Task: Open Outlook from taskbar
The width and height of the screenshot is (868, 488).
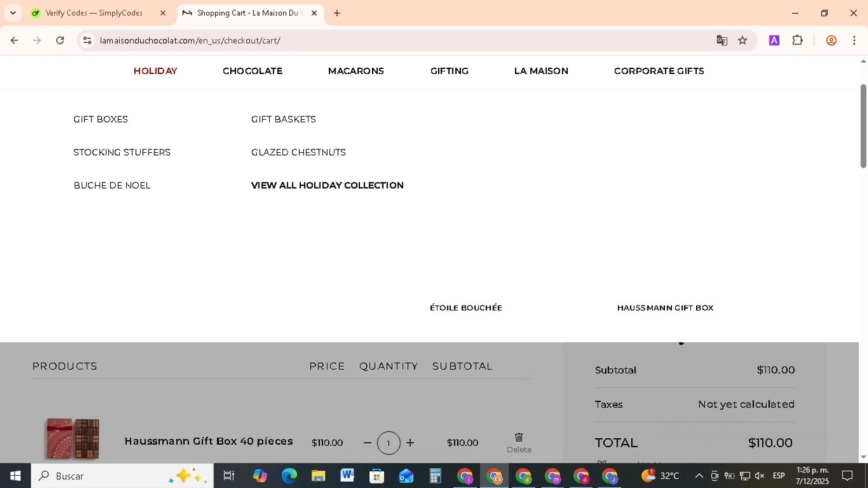Action: pyautogui.click(x=406, y=476)
